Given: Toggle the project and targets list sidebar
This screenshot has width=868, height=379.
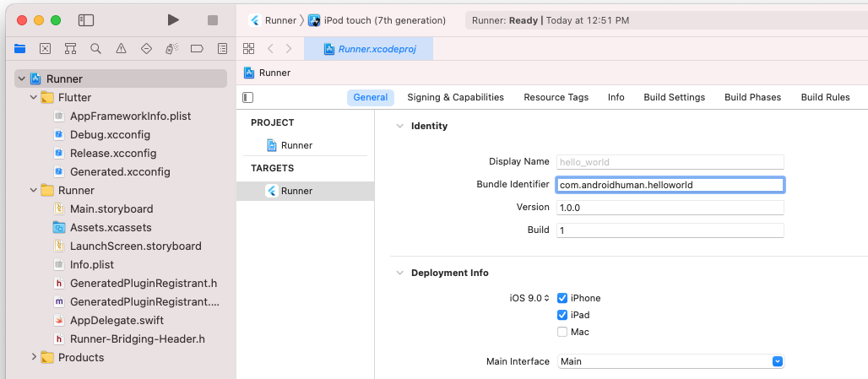Looking at the screenshot, I should coord(248,97).
